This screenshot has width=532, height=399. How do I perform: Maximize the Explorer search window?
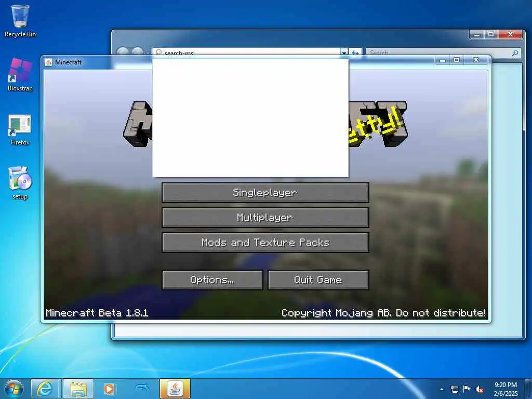491,34
